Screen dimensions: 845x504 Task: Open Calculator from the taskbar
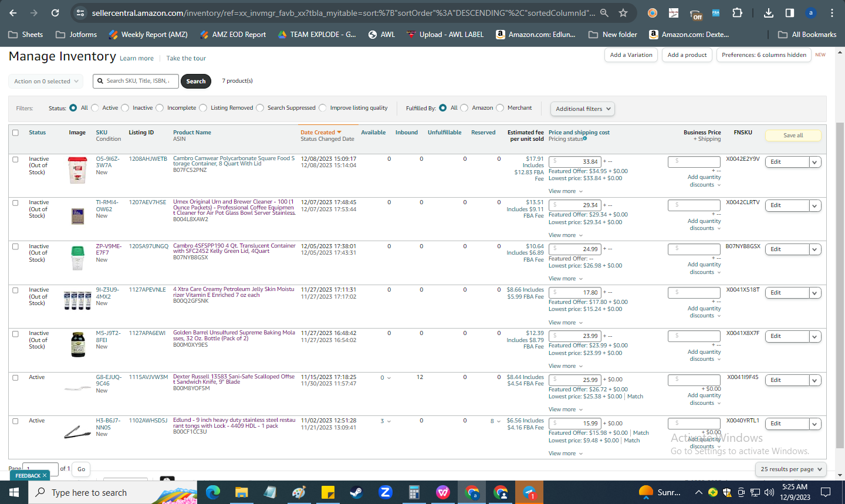pyautogui.click(x=414, y=492)
